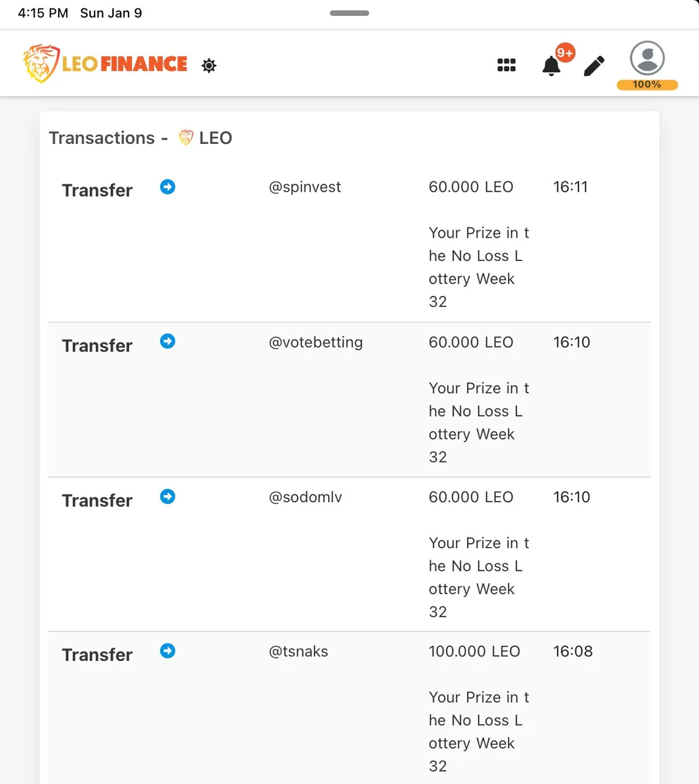Visit the @tsnaks profile link
The width and height of the screenshot is (699, 784).
(299, 651)
